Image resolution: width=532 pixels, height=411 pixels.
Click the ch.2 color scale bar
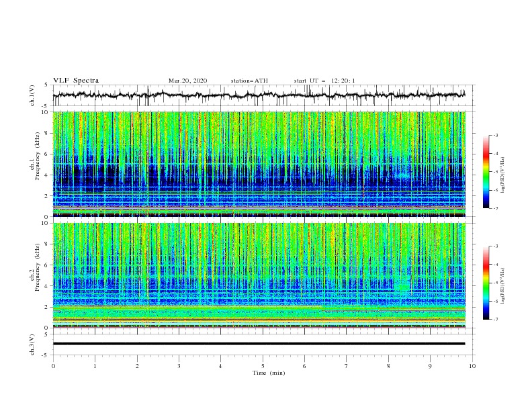coord(486,283)
